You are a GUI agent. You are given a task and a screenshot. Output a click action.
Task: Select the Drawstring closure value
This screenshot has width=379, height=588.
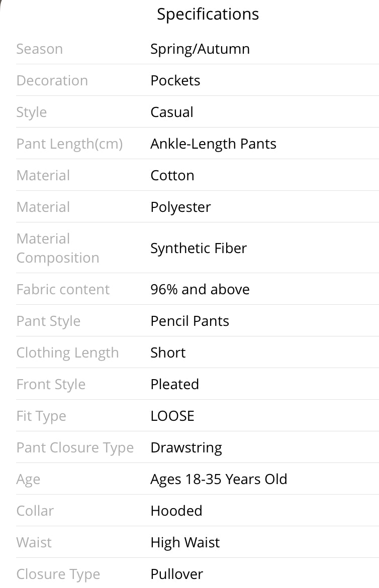point(186,448)
